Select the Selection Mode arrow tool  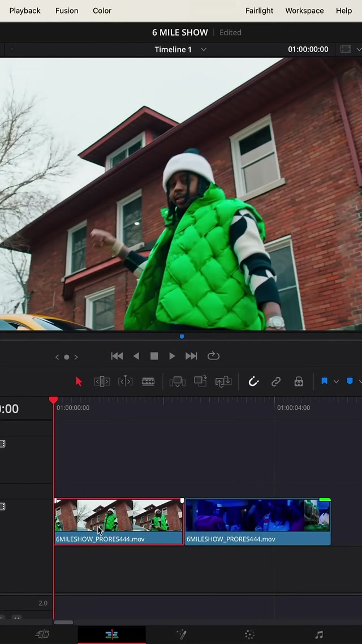pyautogui.click(x=79, y=382)
